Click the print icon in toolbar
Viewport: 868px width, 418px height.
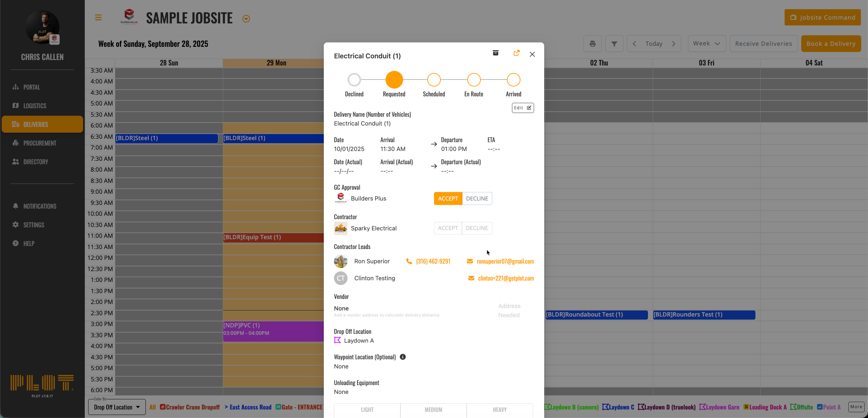(592, 44)
